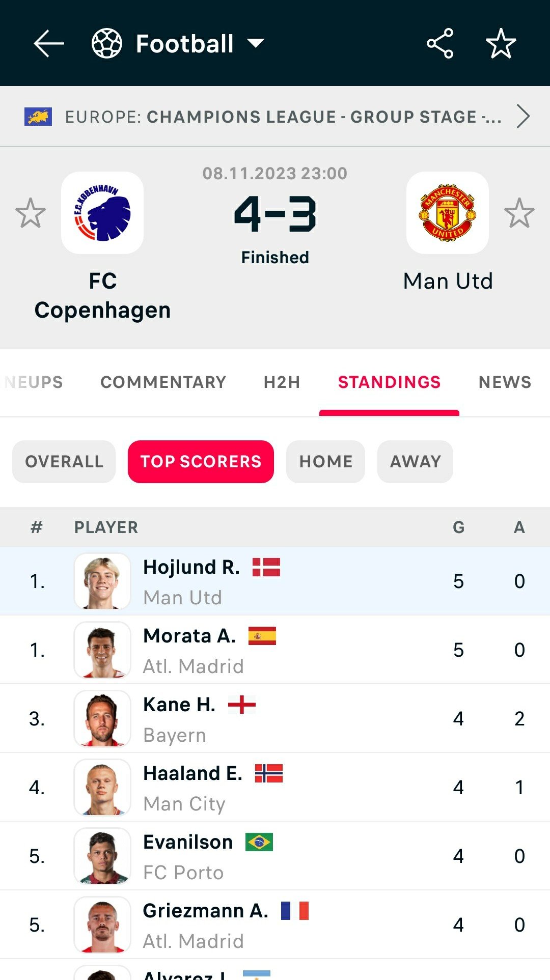Tap the back arrow icon
The width and height of the screenshot is (550, 980).
click(x=49, y=44)
